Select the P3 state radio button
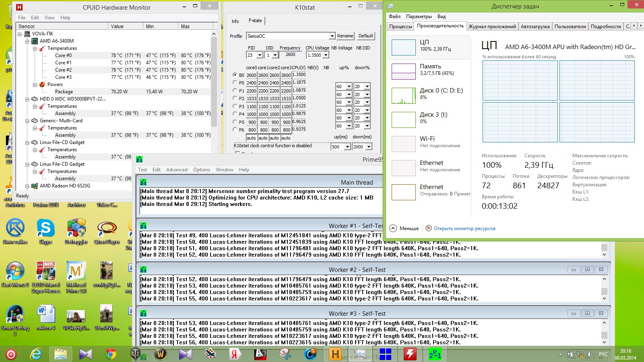 tap(235, 106)
